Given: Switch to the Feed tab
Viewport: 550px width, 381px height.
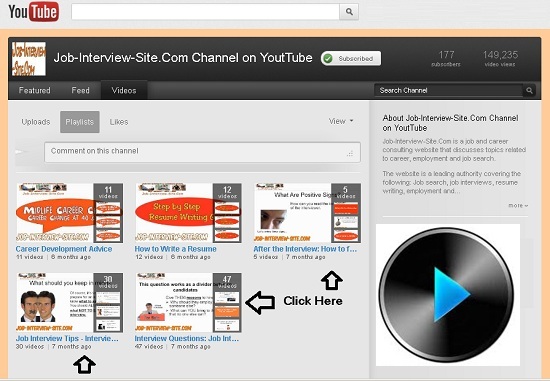Looking at the screenshot, I should (80, 91).
